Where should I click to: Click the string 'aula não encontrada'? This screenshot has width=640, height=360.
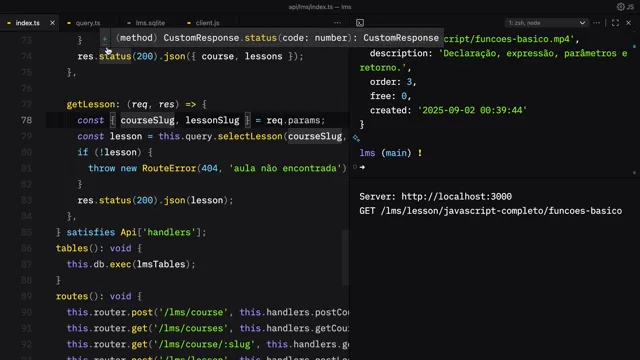285,168
